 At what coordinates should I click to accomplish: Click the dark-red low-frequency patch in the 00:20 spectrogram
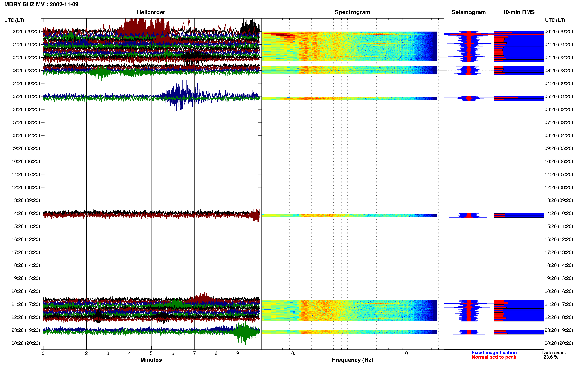click(283, 35)
